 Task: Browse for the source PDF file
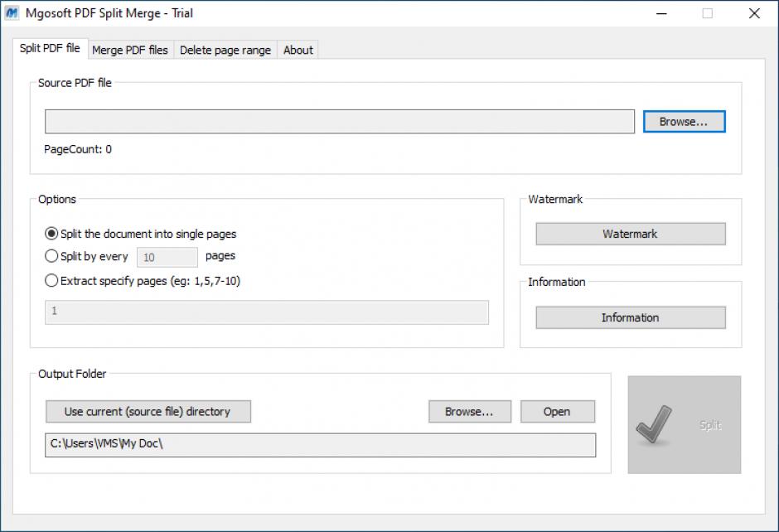click(x=684, y=122)
